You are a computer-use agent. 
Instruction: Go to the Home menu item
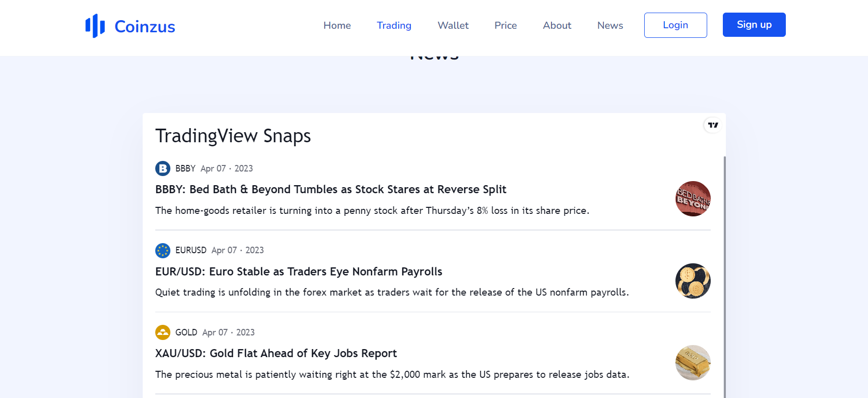[337, 25]
